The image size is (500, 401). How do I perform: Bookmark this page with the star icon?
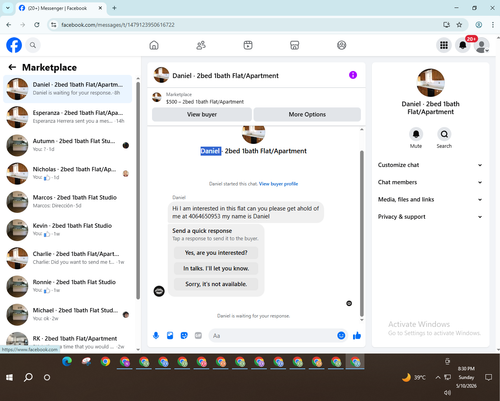[459, 25]
